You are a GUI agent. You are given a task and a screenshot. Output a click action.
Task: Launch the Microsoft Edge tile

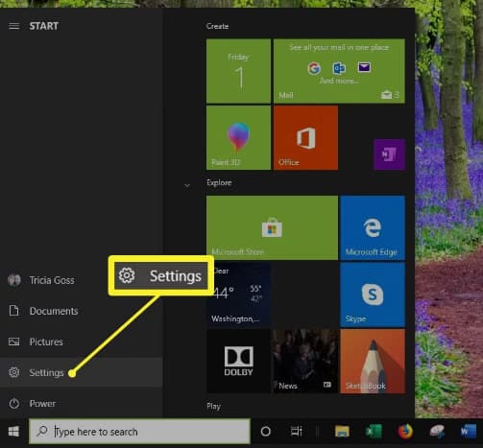click(x=373, y=227)
